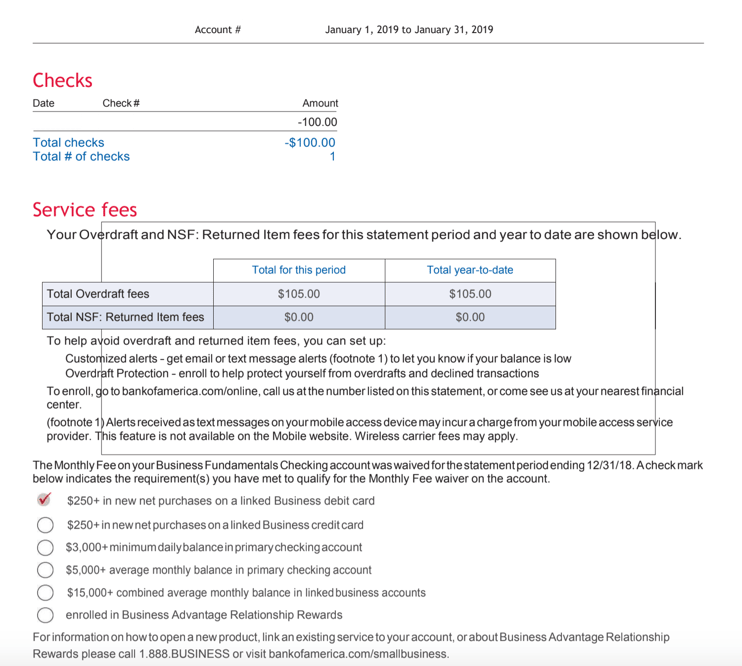Click the Check # column header

121,103
